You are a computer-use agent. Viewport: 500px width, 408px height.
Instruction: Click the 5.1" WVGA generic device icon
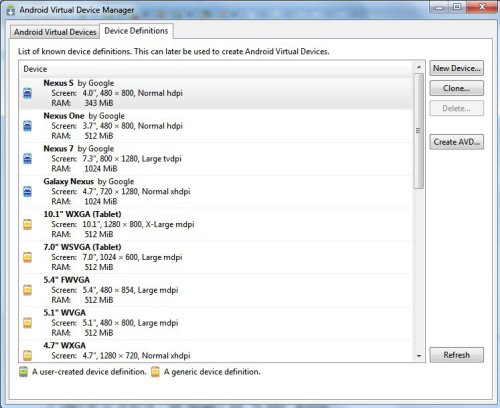28,323
